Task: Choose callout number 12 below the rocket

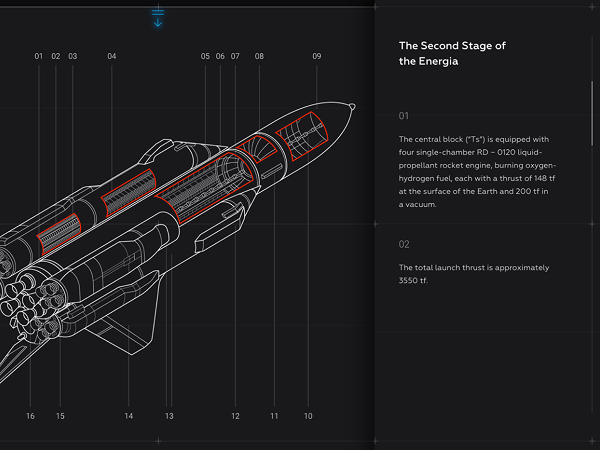Action: 235,416
